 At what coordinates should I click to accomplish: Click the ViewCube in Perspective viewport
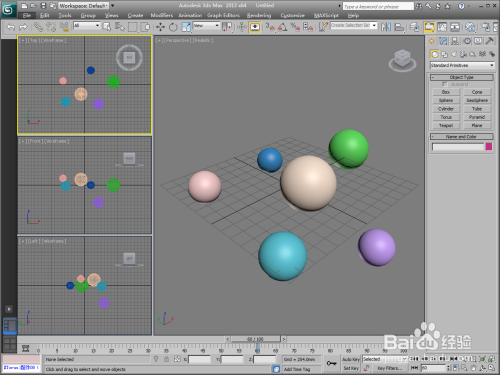click(402, 60)
